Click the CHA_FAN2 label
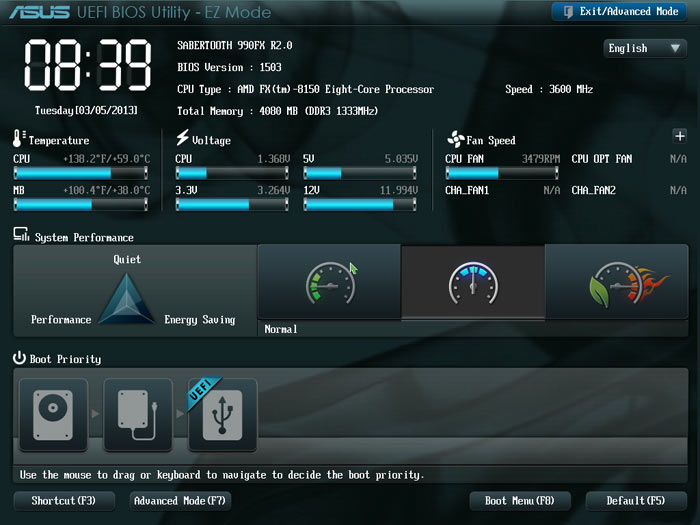Viewport: 700px width, 525px height. pyautogui.click(x=593, y=191)
